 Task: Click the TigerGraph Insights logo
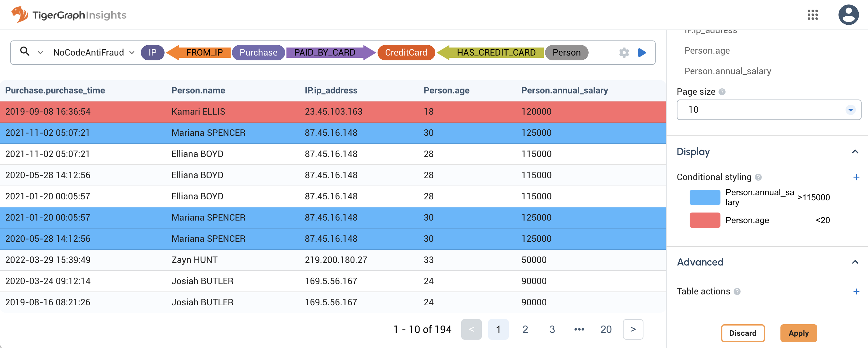pyautogui.click(x=67, y=15)
